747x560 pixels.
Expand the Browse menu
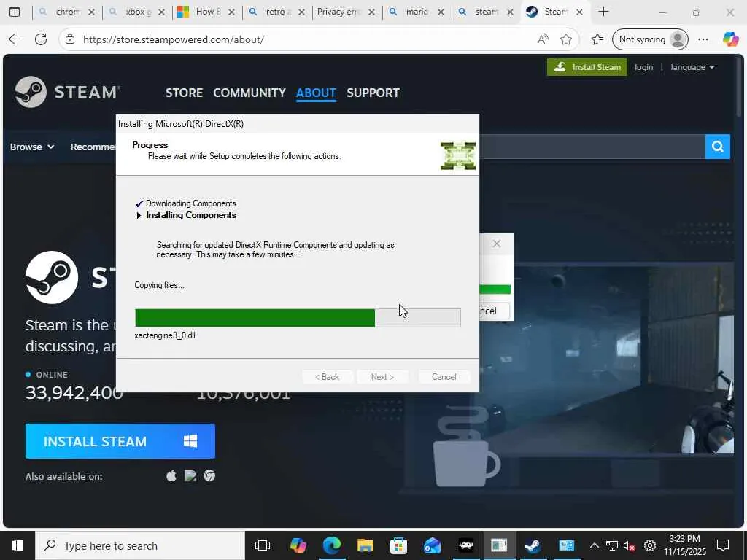point(32,147)
